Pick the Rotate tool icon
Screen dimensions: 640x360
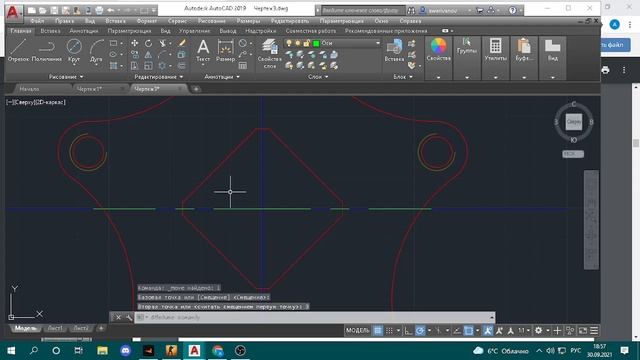point(148,43)
